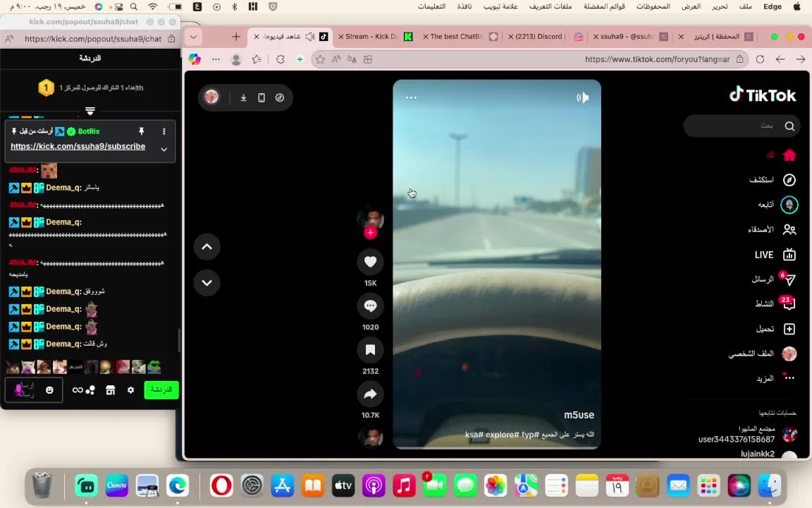Open Profile (الملف الشخصي) in sidebar

pyautogui.click(x=763, y=353)
